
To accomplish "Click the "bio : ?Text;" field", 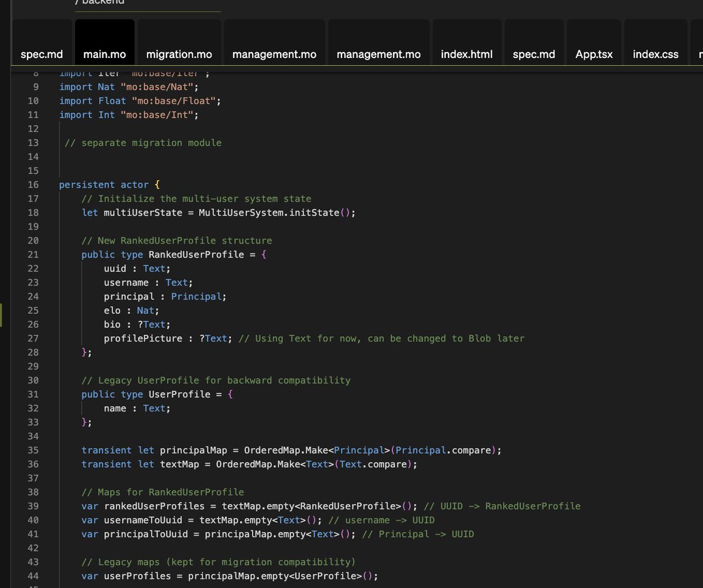I will (138, 325).
